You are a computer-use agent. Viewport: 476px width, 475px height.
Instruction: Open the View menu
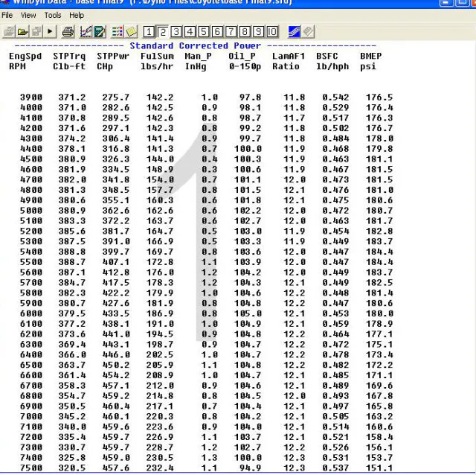29,15
